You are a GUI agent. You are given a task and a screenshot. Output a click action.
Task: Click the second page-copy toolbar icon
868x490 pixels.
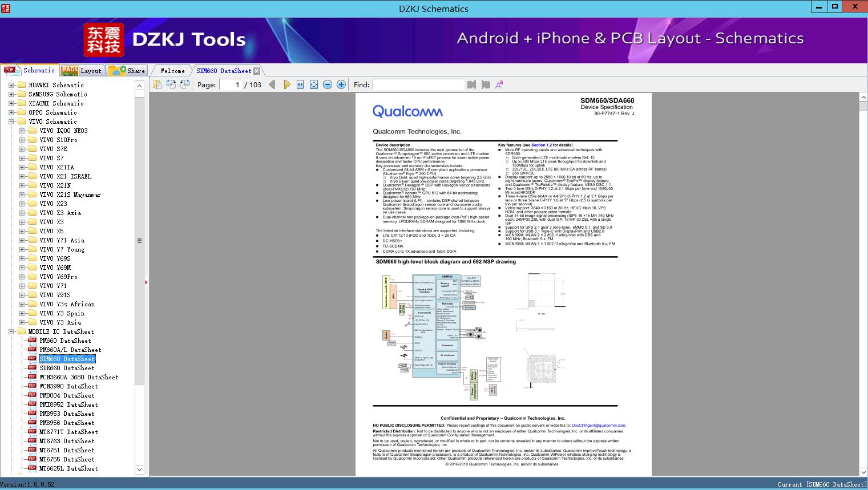tap(171, 84)
